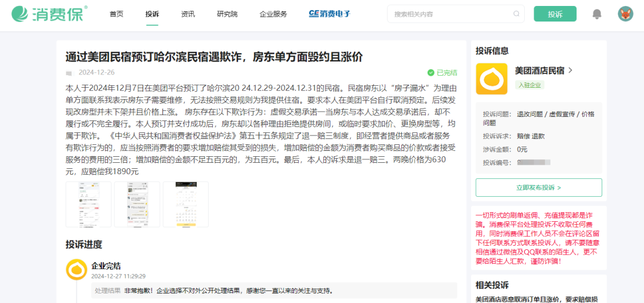
Task: Click timestamp 2024-12-27 11:29:29
Action: [x=118, y=276]
